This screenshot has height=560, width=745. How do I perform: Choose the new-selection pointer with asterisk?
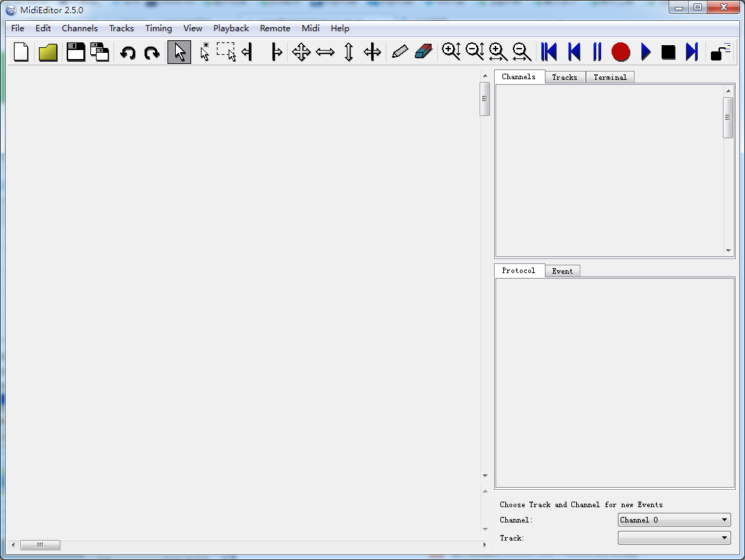click(204, 52)
